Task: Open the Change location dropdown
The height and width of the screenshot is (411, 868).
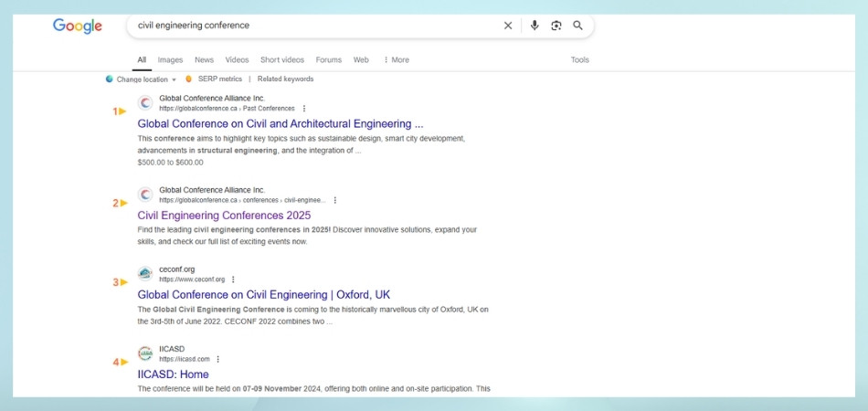Action: [146, 79]
